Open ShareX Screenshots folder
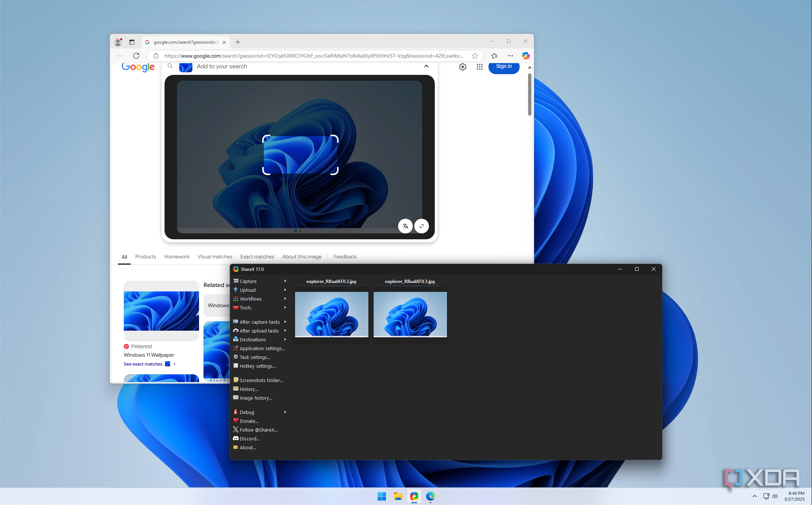This screenshot has width=812, height=505. pyautogui.click(x=259, y=380)
